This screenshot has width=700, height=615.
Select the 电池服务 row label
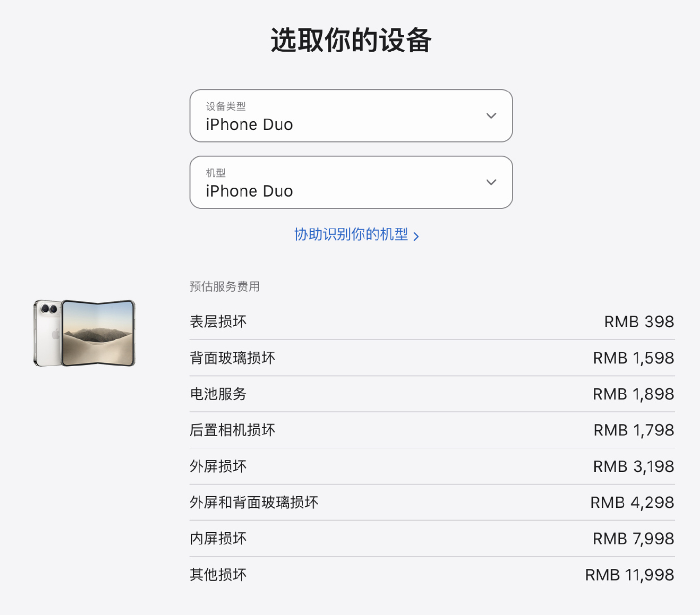[218, 394]
